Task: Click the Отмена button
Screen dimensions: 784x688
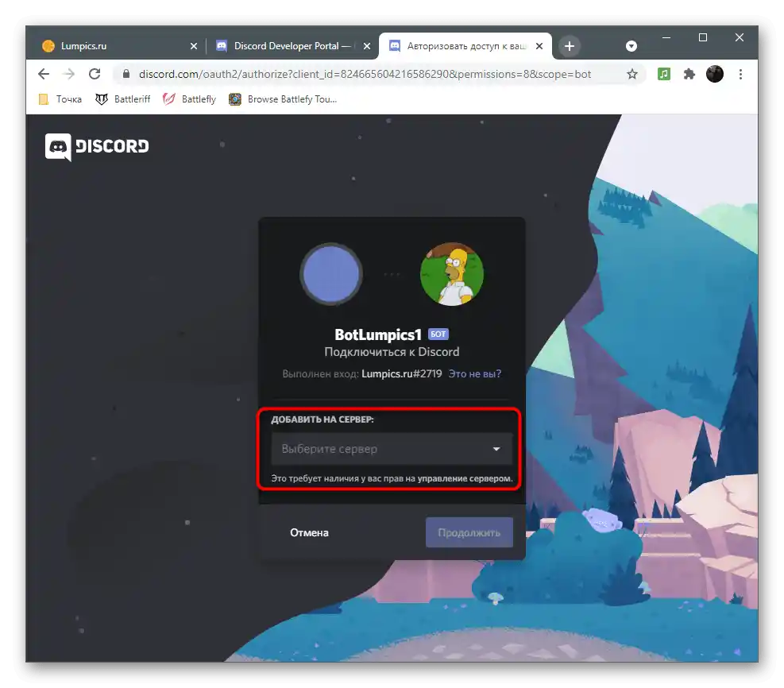Action: click(309, 532)
